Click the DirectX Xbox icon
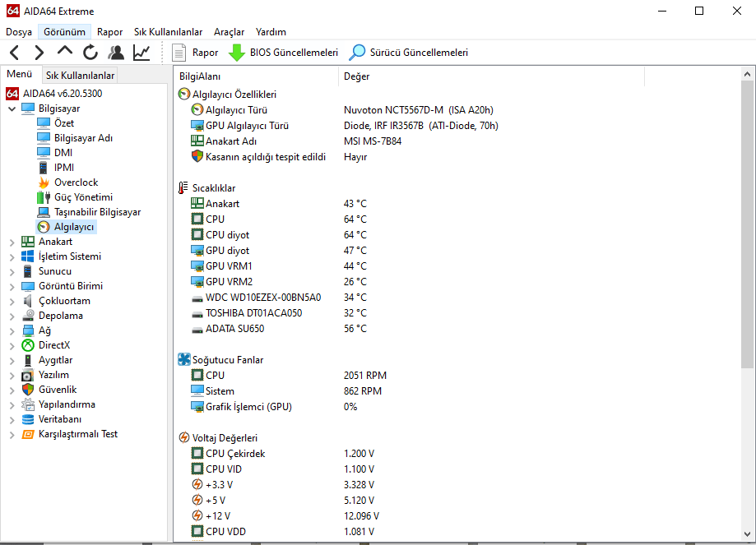 [x=28, y=345]
